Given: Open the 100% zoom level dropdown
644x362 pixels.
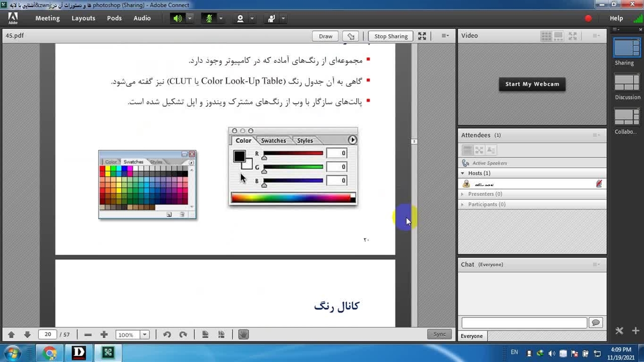Looking at the screenshot, I should point(144,335).
